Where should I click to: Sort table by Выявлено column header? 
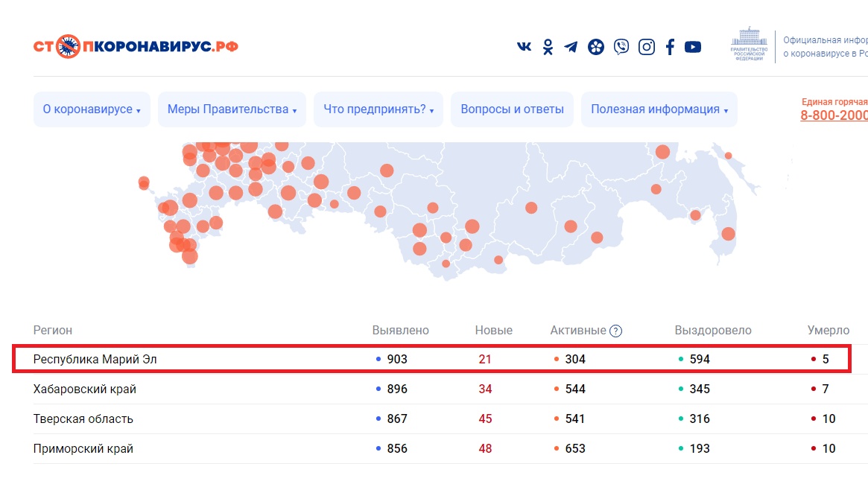(x=401, y=331)
